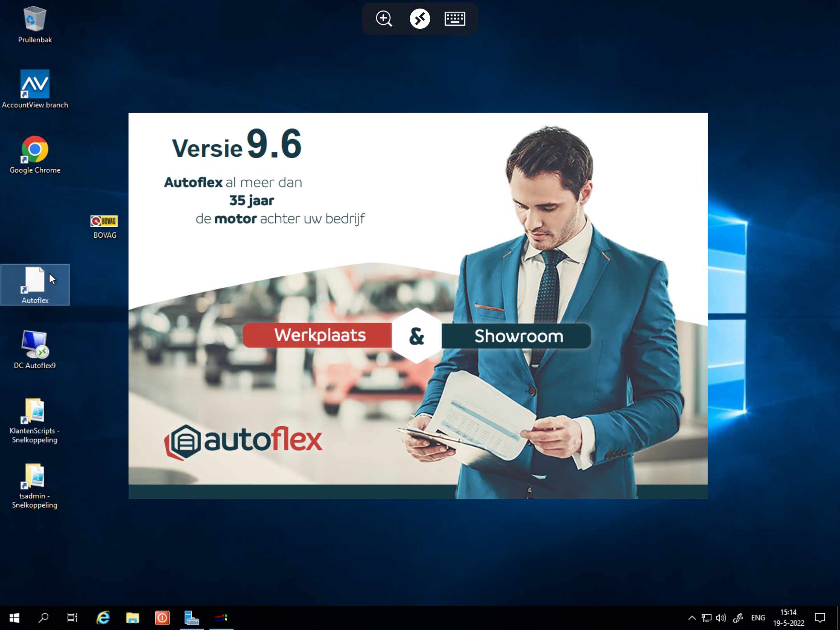Show hidden system tray icons

692,618
